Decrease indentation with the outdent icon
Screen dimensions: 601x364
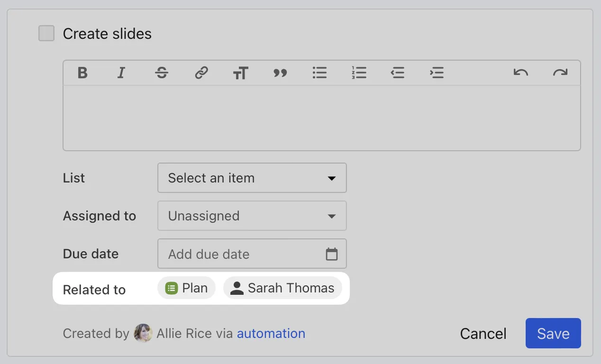tap(398, 73)
